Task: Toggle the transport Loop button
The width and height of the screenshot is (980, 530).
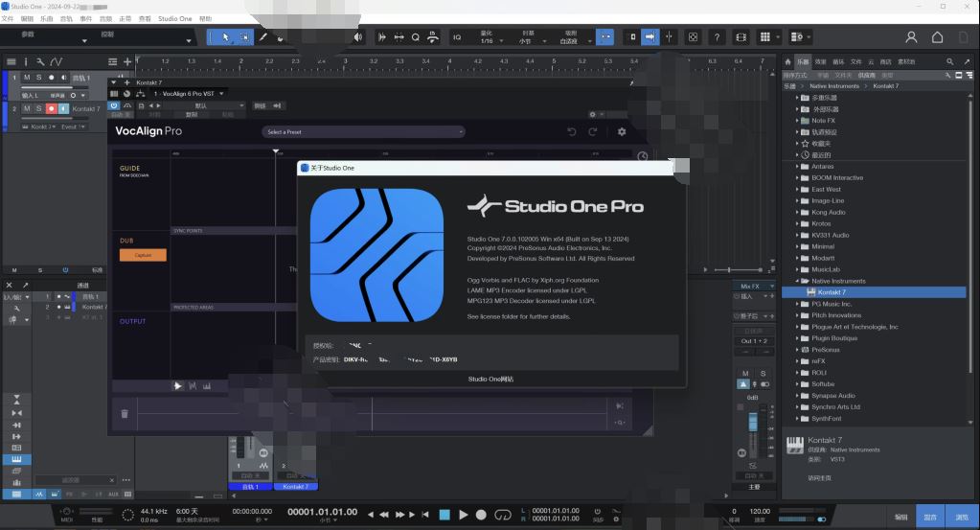Action: [503, 515]
